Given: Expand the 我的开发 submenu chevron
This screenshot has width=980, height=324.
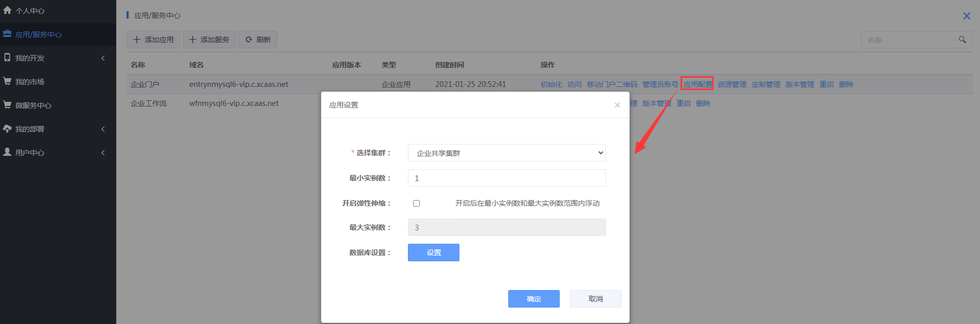Looking at the screenshot, I should click(x=103, y=58).
